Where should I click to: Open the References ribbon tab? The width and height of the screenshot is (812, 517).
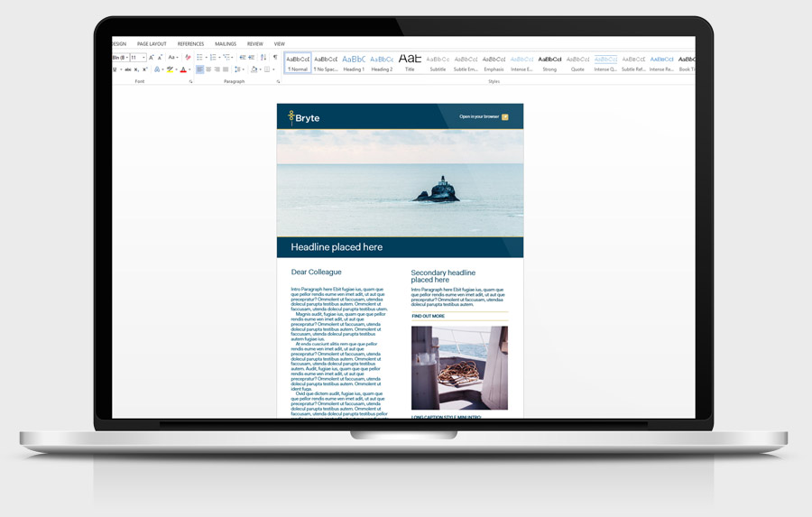pos(190,44)
